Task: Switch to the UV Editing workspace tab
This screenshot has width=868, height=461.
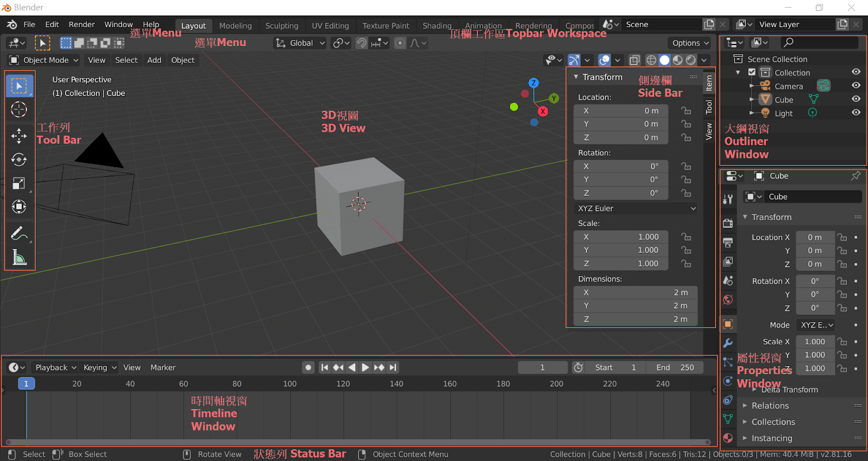Action: [x=330, y=25]
